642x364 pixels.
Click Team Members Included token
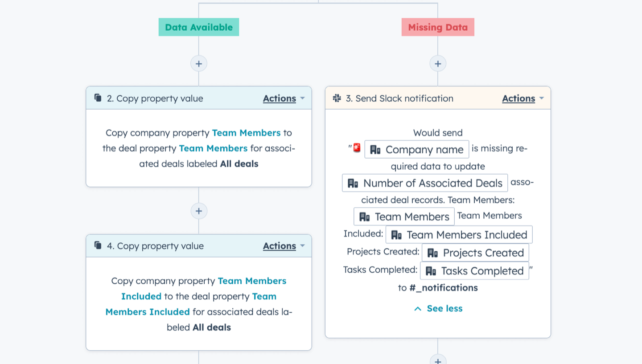coord(459,235)
